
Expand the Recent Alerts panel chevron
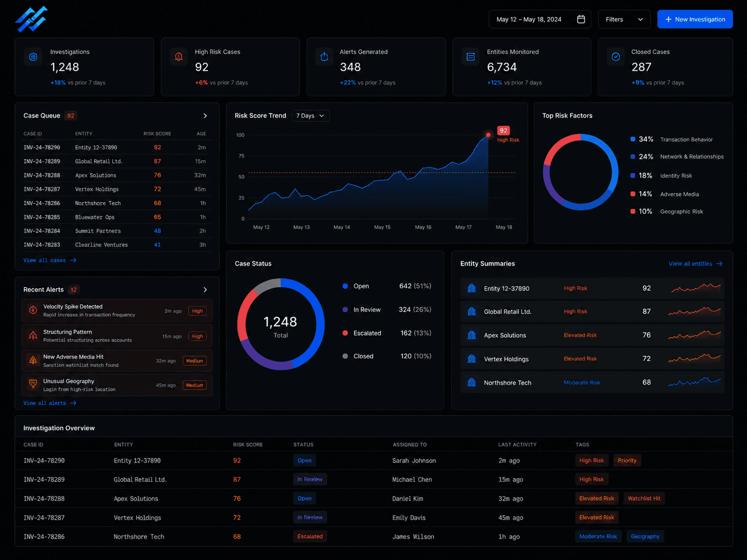[205, 290]
